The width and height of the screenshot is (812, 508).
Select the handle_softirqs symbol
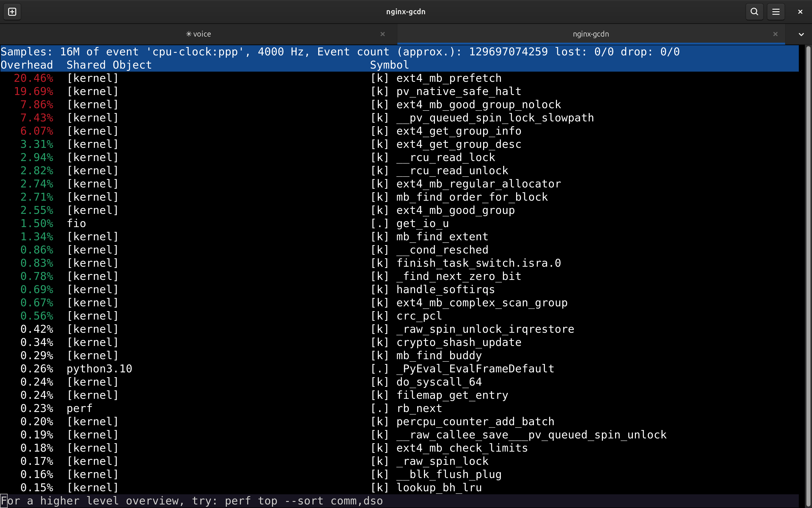point(446,290)
